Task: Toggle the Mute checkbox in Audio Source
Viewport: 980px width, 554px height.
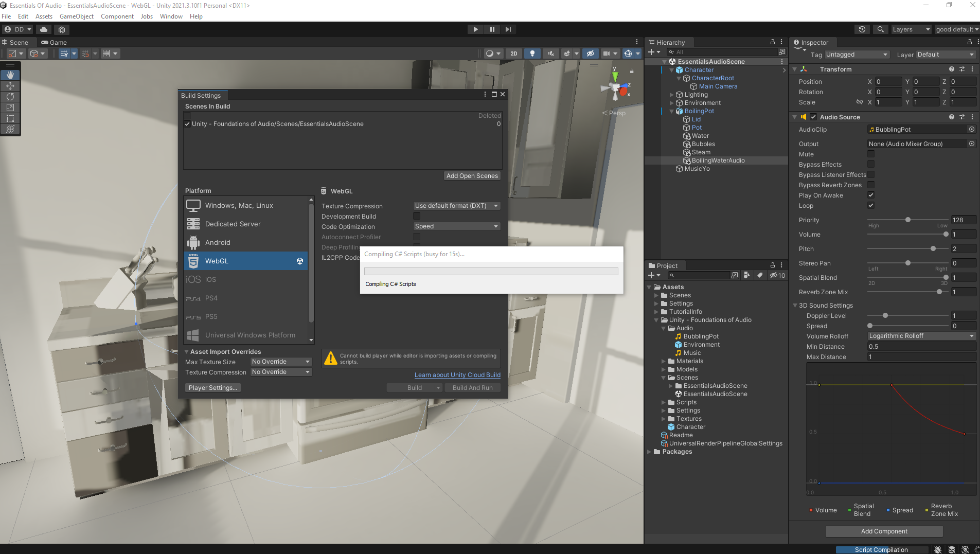Action: (x=871, y=154)
